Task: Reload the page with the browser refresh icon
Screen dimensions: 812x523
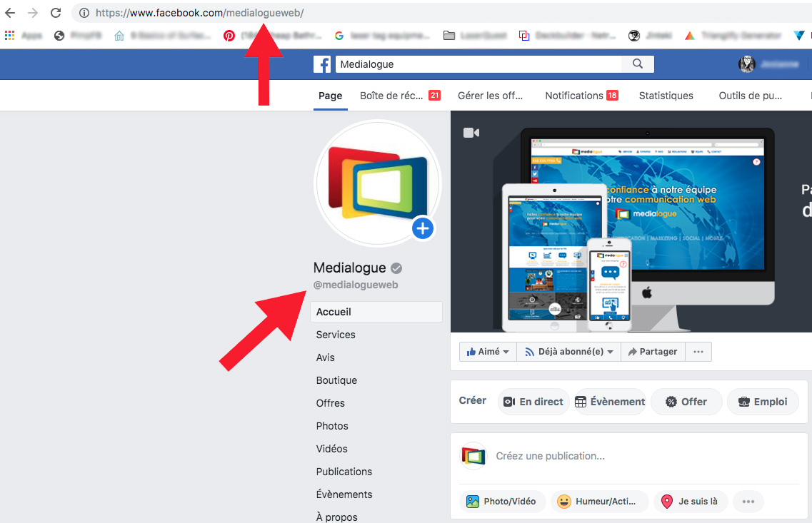Action: click(x=56, y=12)
